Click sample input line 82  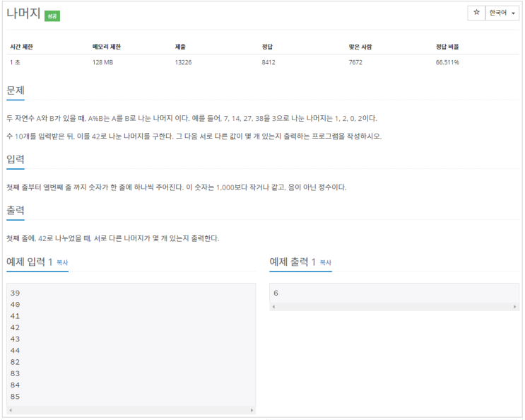pyautogui.click(x=15, y=362)
